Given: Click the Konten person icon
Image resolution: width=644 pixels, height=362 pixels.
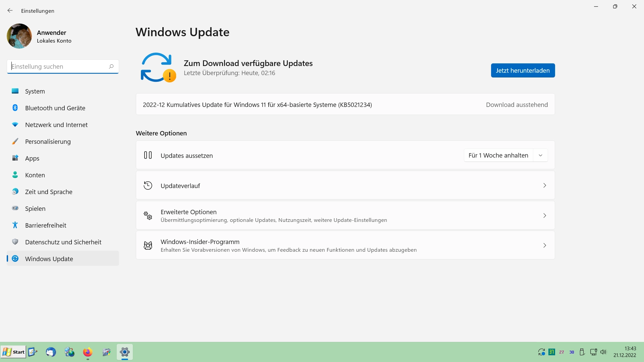Looking at the screenshot, I should click(15, 175).
